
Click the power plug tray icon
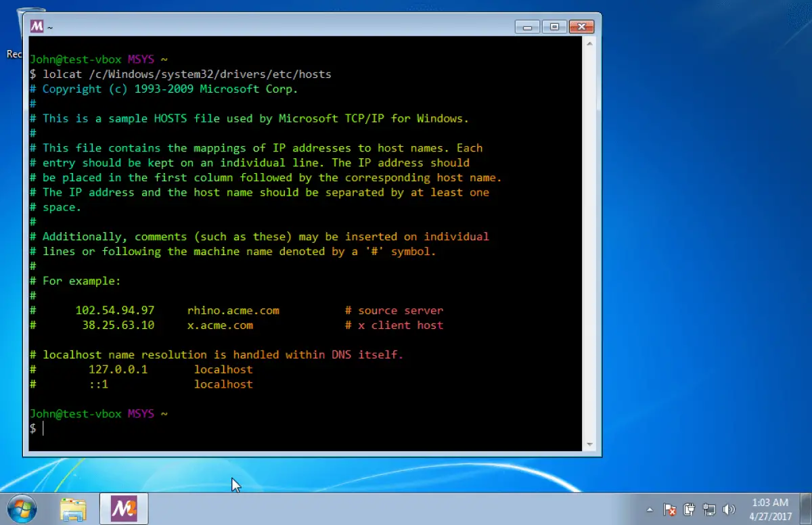pyautogui.click(x=690, y=509)
